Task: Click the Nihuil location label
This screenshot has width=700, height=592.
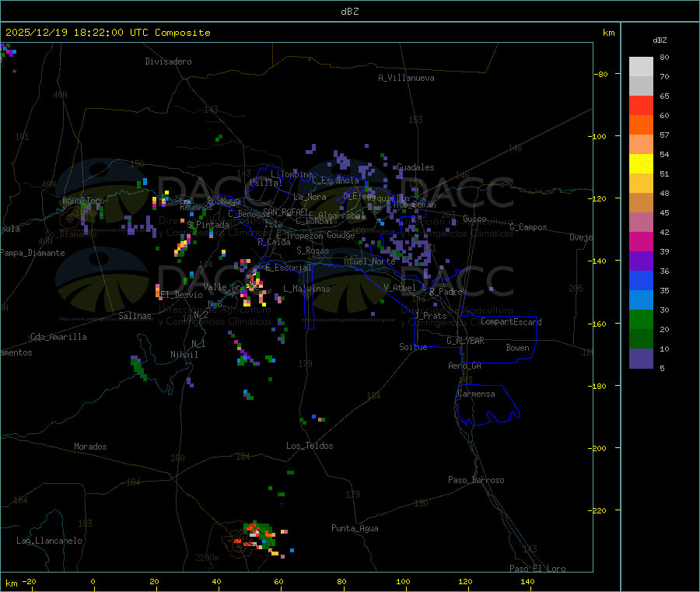Action: (184, 355)
